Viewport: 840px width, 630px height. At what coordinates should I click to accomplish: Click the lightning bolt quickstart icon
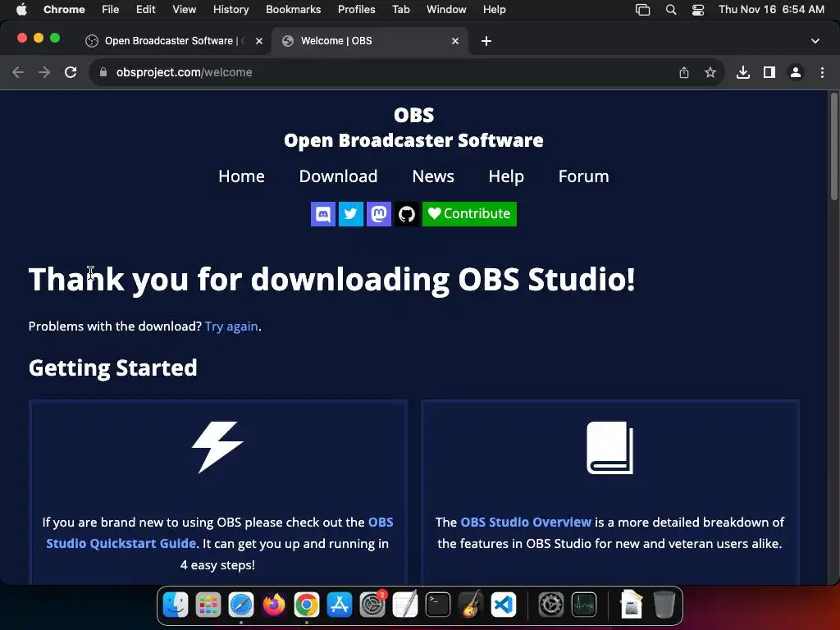coord(217,447)
